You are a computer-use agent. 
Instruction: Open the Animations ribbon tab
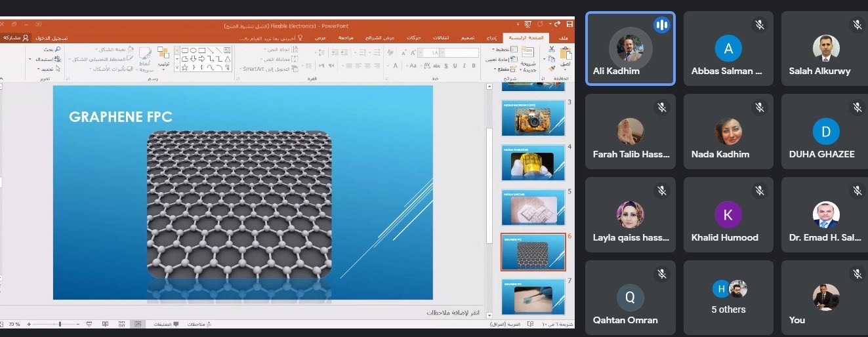pos(415,38)
